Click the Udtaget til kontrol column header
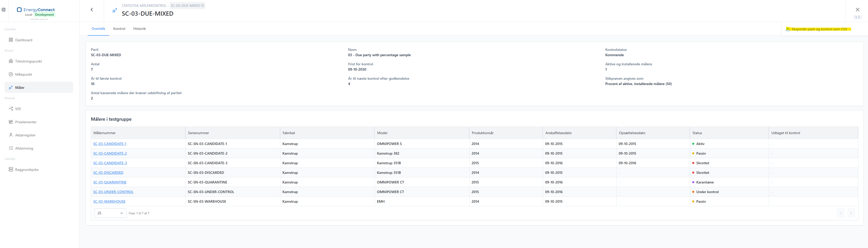This screenshot has height=248, width=868. 813,133
